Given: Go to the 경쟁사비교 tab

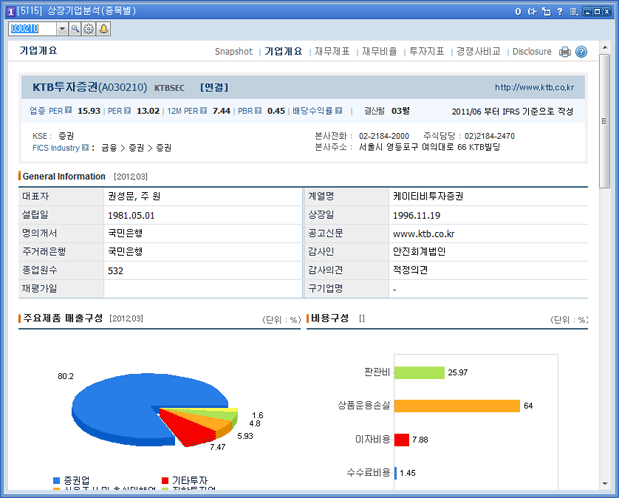Looking at the screenshot, I should (x=478, y=51).
